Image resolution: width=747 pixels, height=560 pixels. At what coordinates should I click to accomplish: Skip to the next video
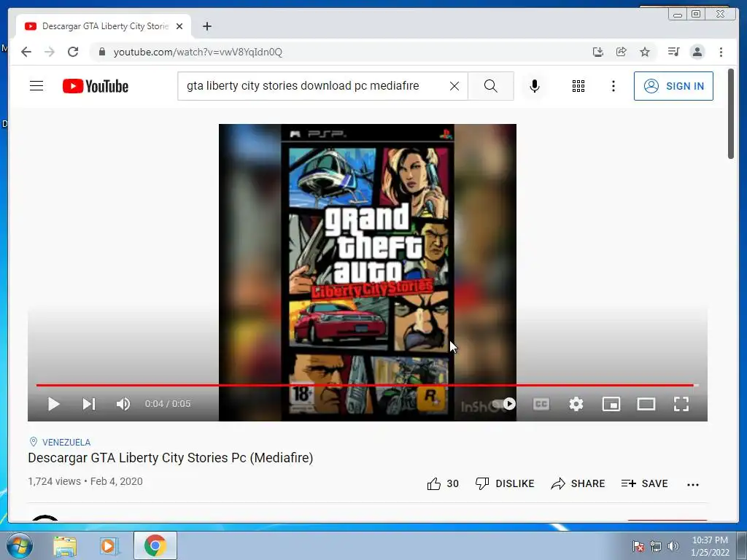(89, 404)
